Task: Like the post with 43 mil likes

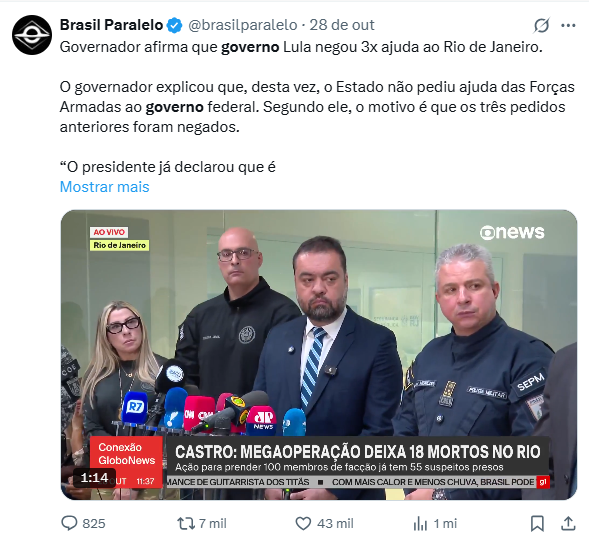Action: pos(303,523)
